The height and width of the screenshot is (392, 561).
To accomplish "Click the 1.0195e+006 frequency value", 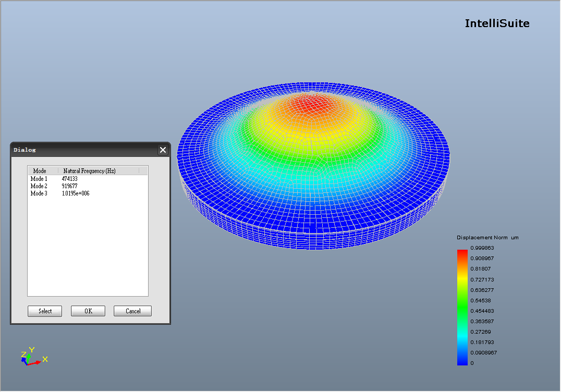I will [76, 193].
